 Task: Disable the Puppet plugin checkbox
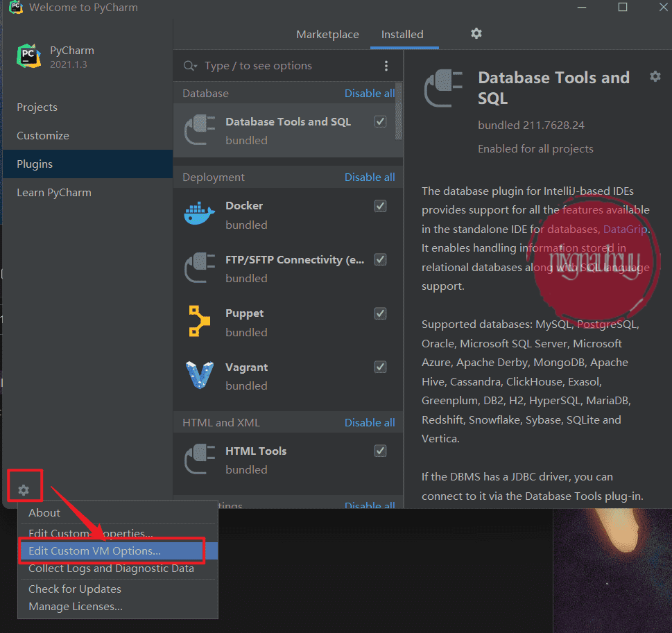[380, 313]
